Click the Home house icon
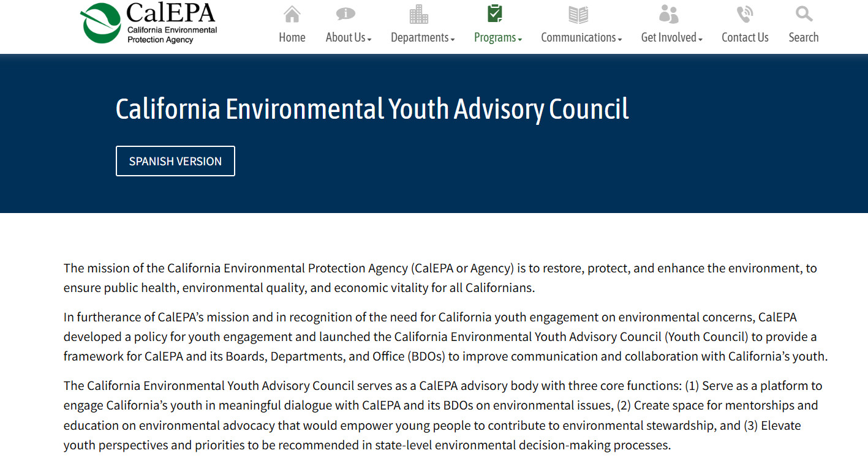The width and height of the screenshot is (868, 472). 292,14
